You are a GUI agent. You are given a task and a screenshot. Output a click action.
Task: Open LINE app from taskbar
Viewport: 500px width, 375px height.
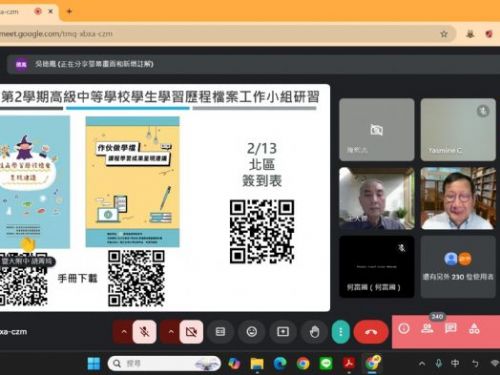click(326, 363)
